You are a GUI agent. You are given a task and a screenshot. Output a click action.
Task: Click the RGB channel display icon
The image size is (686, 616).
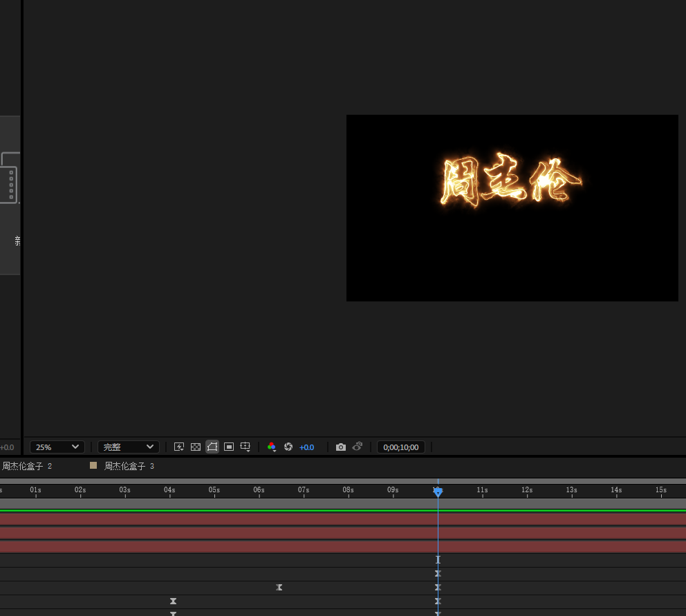pos(272,447)
